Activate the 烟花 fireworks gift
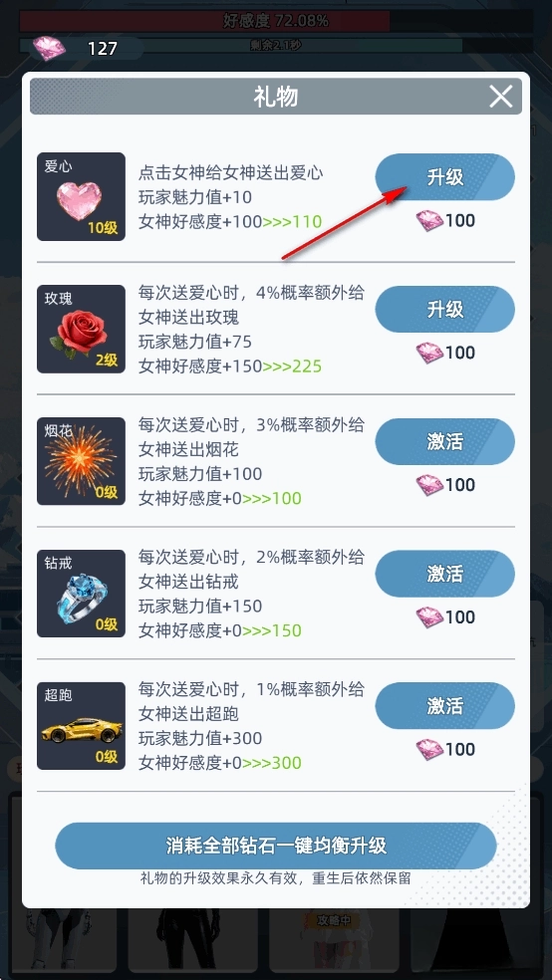 click(445, 442)
